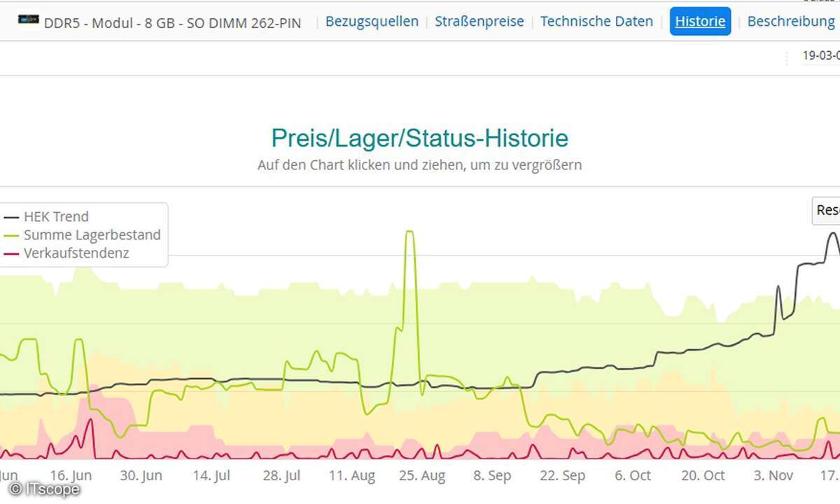
Task: Click the DDR5 module product thumbnail
Action: coord(28,20)
